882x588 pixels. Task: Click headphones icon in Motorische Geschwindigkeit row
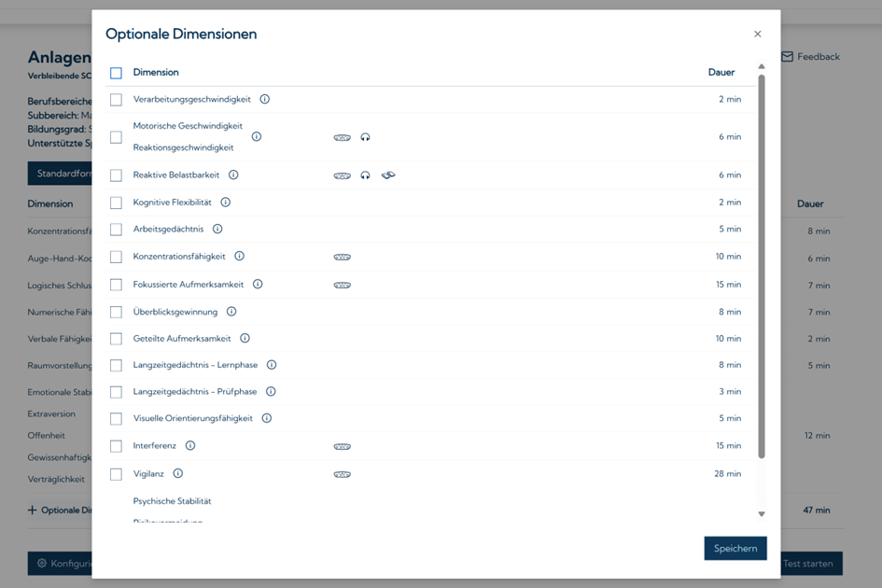365,137
